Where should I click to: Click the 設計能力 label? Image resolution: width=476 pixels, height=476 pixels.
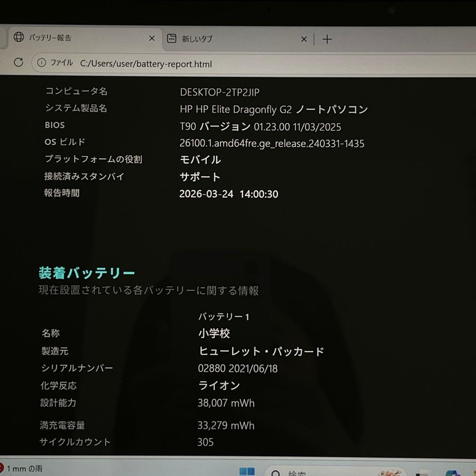coord(58,403)
